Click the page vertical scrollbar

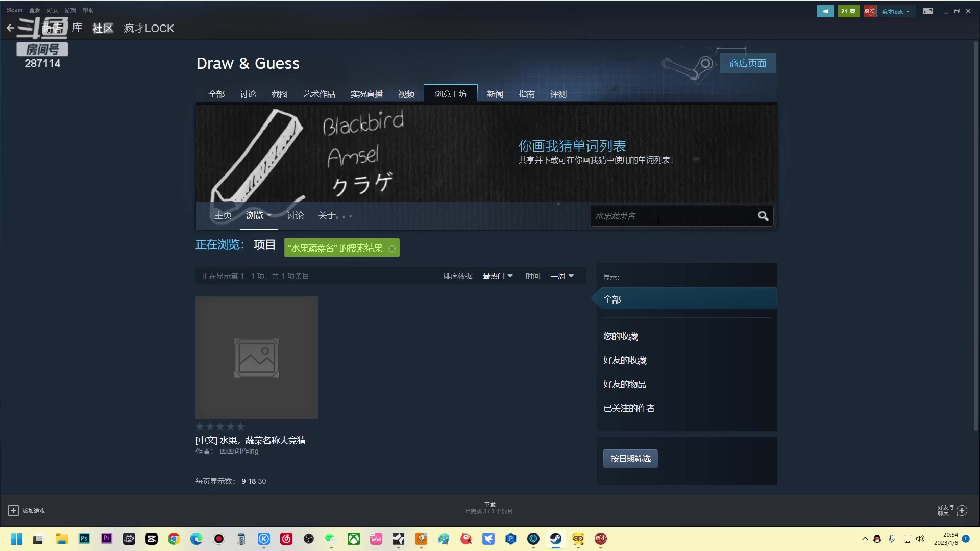[x=975, y=235]
